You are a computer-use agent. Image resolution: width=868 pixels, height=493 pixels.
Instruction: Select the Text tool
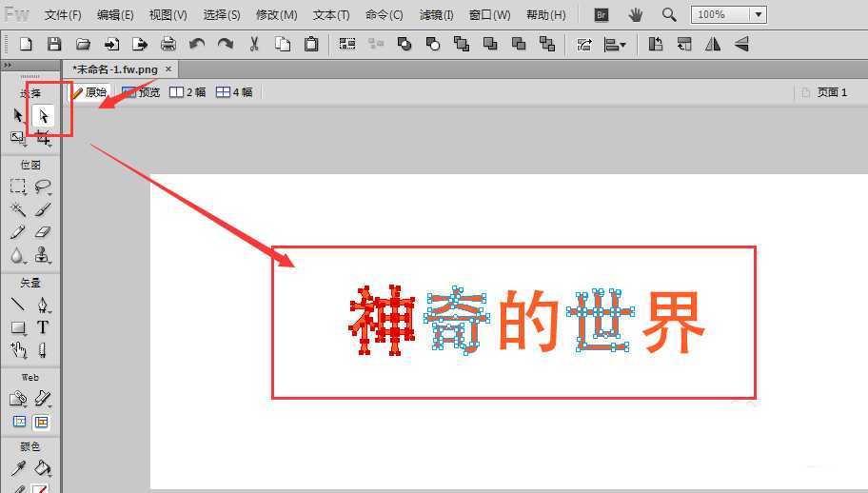[x=43, y=327]
